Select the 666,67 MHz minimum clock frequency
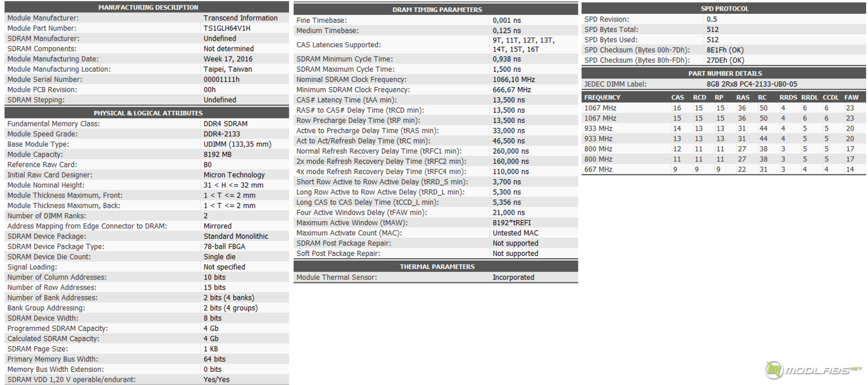Image resolution: width=868 pixels, height=385 pixels. (512, 90)
